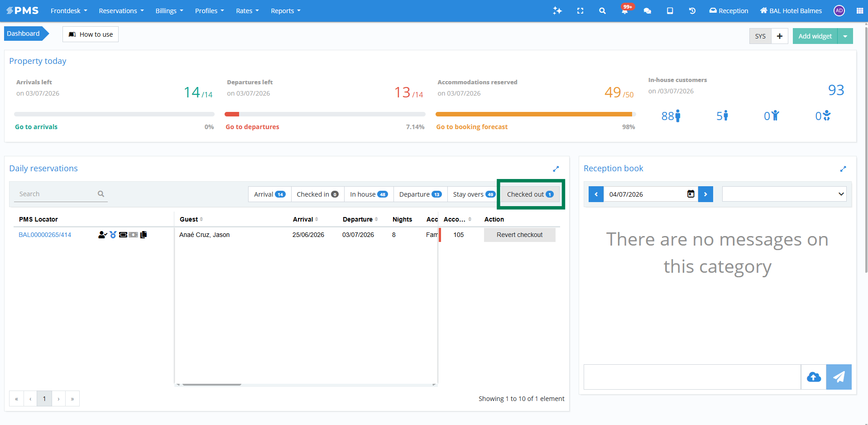Go to first page of reservations

pos(16,399)
